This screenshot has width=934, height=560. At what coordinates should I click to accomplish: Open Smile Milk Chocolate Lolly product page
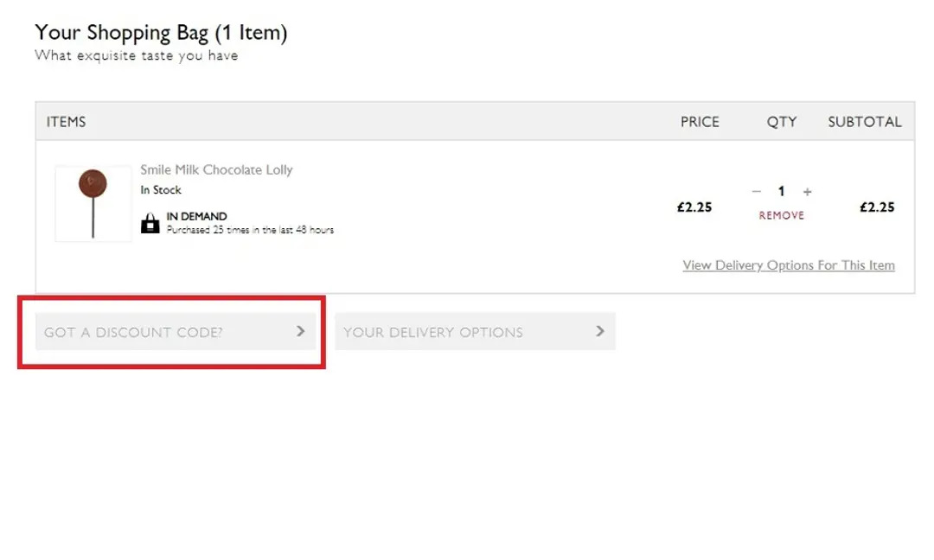click(216, 169)
